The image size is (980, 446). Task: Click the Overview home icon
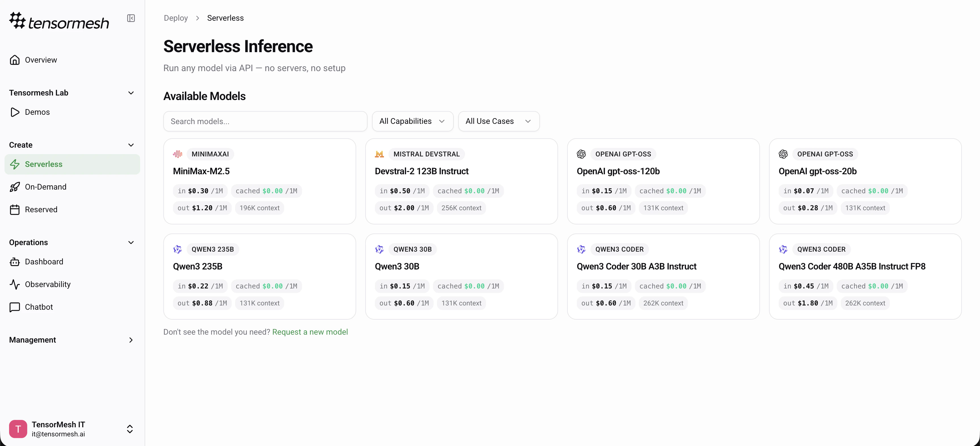(x=15, y=60)
